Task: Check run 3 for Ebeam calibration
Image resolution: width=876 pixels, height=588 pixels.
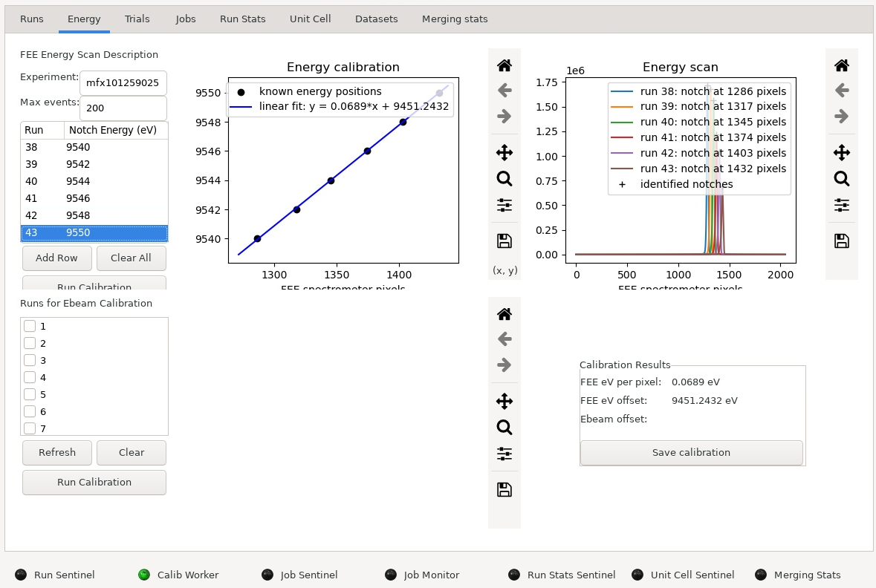Action: pyautogui.click(x=30, y=360)
